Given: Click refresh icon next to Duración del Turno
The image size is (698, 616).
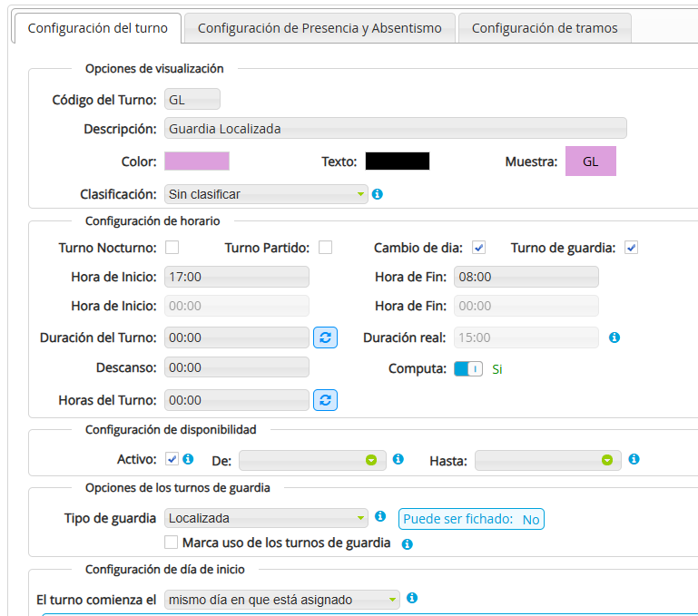Looking at the screenshot, I should coord(326,337).
